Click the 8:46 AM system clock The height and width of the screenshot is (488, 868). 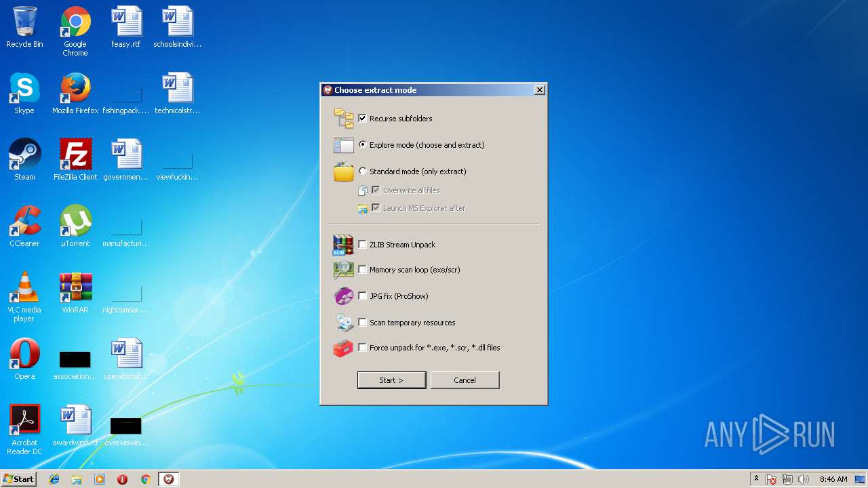pyautogui.click(x=833, y=479)
